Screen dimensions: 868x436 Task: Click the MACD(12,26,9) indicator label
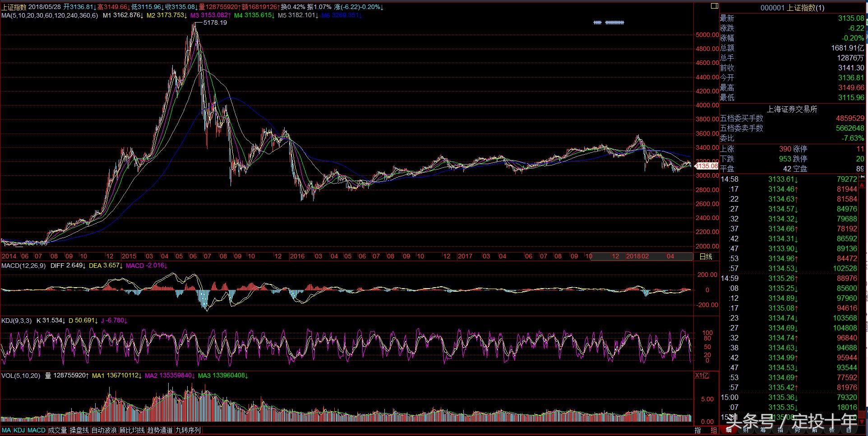[23, 266]
